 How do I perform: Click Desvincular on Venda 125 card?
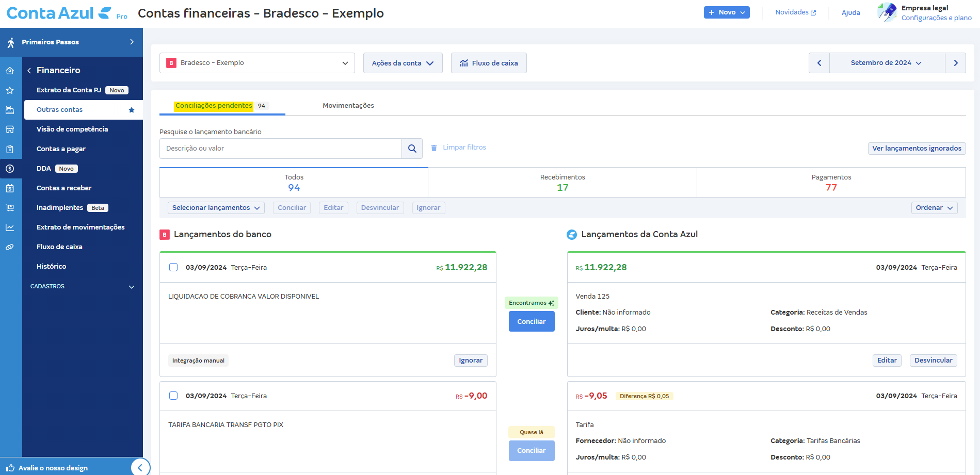point(934,361)
